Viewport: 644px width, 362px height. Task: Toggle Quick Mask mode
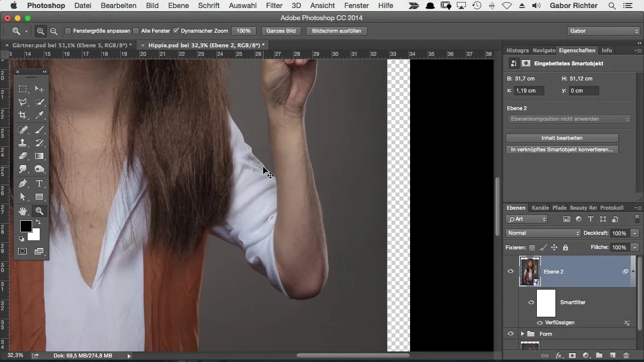click(23, 251)
